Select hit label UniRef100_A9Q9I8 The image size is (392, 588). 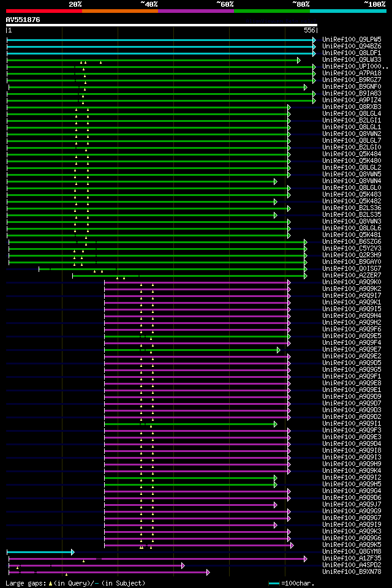[352, 451]
